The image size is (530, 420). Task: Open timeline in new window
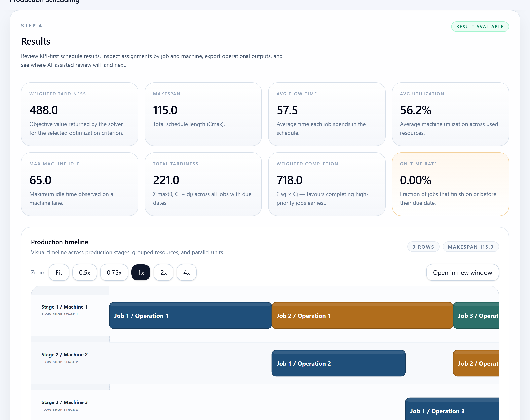point(462,273)
